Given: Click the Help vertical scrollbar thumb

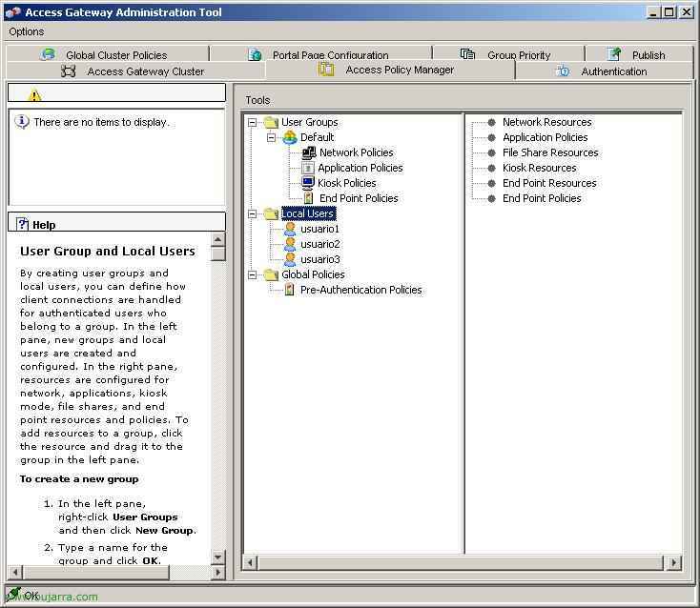Looking at the screenshot, I should pos(217,253).
